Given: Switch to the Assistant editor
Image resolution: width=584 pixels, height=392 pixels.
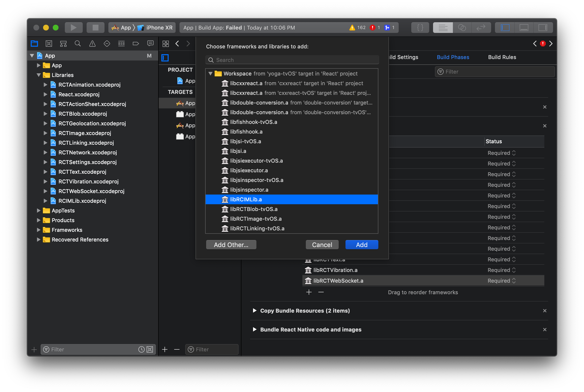Looking at the screenshot, I should [462, 28].
